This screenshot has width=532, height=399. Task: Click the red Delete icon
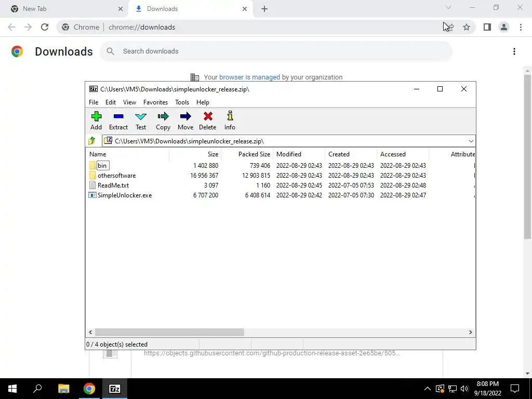click(x=208, y=121)
